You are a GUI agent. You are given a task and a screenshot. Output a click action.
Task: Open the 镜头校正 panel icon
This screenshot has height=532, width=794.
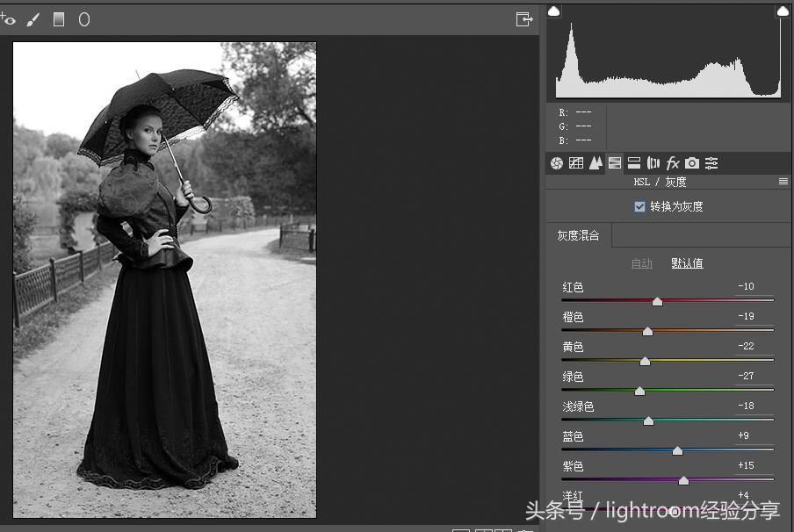point(653,162)
